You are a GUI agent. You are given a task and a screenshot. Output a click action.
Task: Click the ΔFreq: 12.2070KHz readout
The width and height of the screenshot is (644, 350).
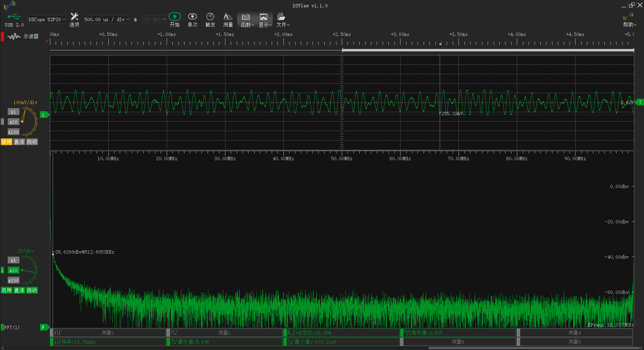click(610, 325)
